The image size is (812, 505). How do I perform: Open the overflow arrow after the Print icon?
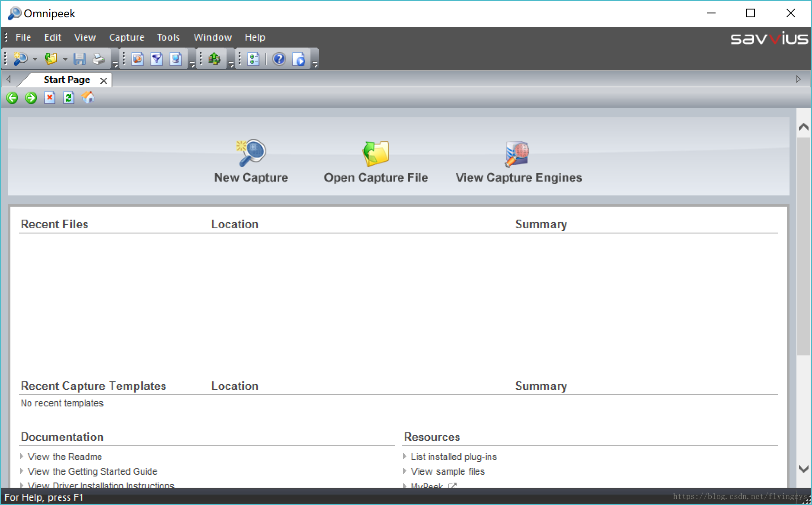coord(115,65)
